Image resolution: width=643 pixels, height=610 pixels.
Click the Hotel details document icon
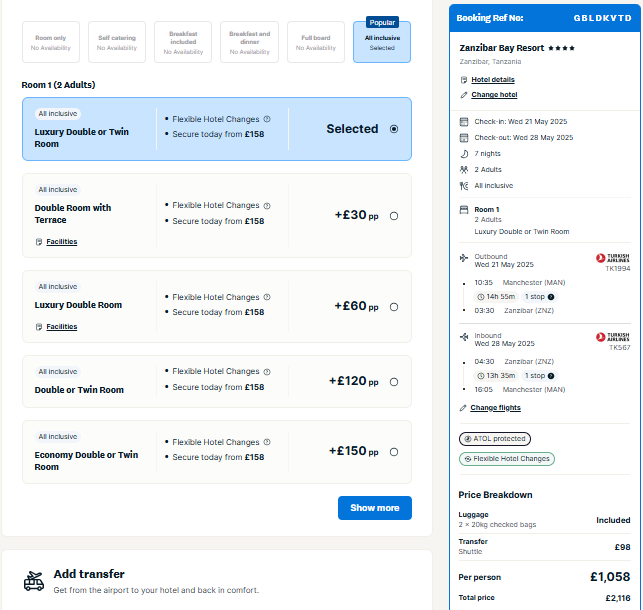click(464, 80)
